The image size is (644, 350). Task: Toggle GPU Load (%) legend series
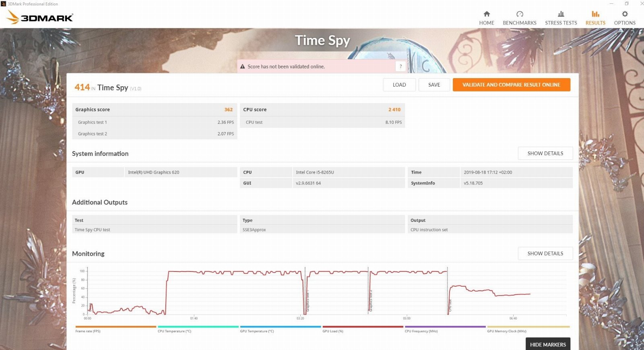333,331
